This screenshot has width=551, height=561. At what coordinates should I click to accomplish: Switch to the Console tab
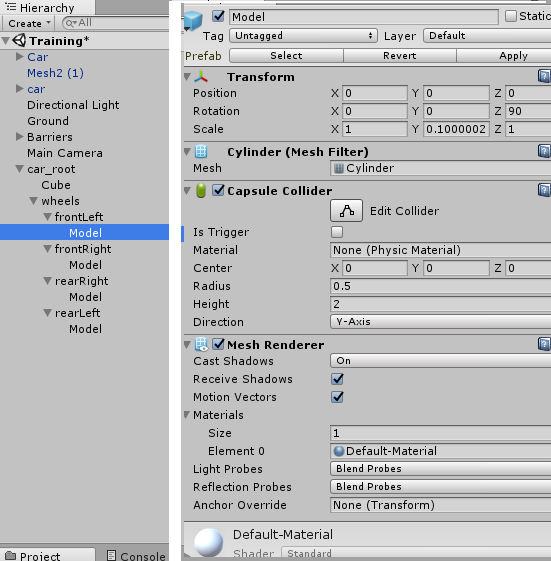coord(136,555)
